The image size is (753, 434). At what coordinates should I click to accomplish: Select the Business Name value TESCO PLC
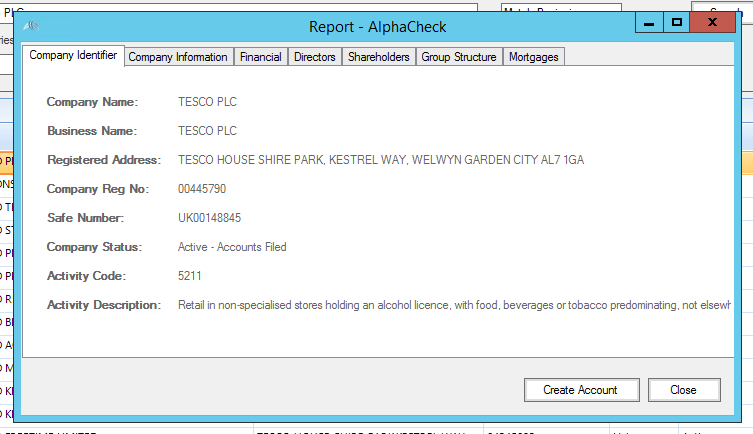(x=207, y=131)
